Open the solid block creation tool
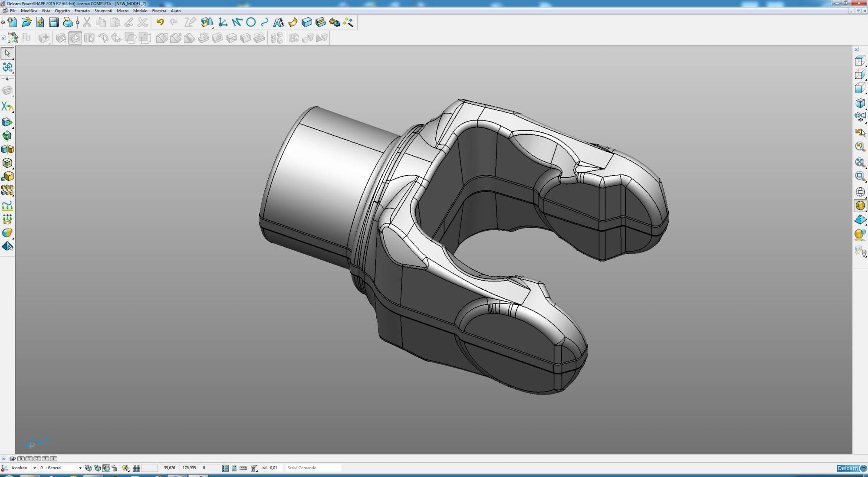 [x=307, y=22]
